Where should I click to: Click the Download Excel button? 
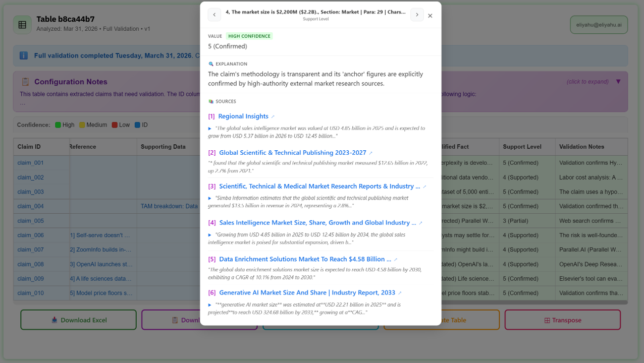click(78, 320)
